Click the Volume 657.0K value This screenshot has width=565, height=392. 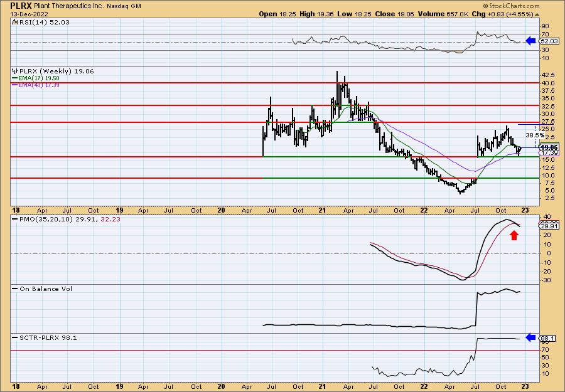[x=443, y=14]
